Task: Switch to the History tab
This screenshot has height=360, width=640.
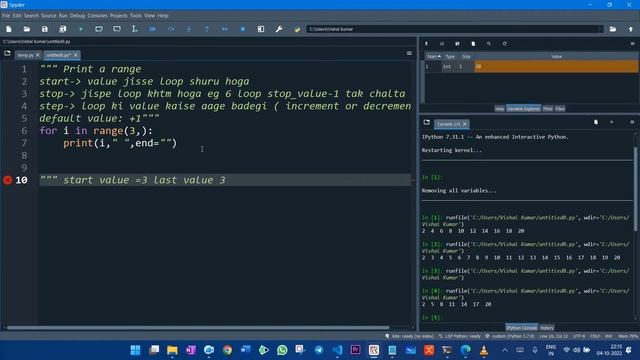Action: 547,328
